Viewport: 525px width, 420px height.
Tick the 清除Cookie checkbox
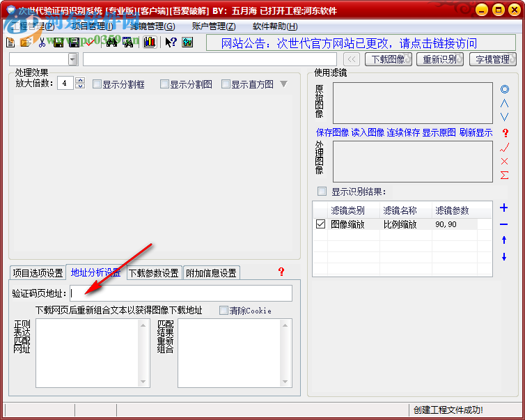point(224,310)
